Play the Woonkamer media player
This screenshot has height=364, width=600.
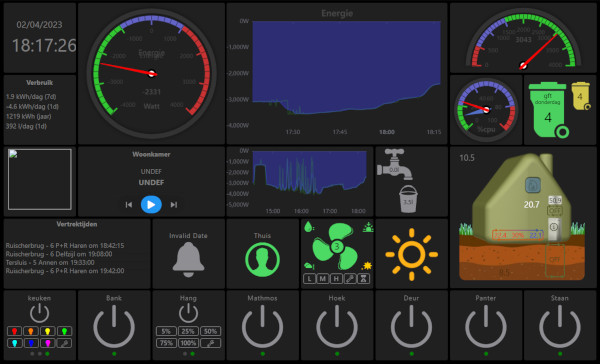click(151, 205)
